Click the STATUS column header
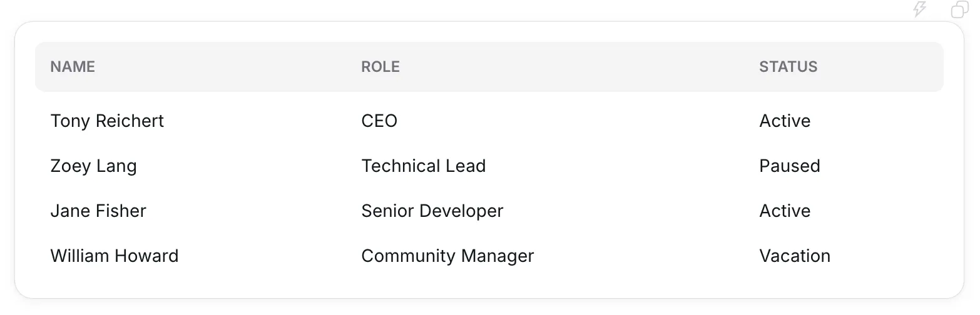980x315 pixels. click(x=788, y=67)
